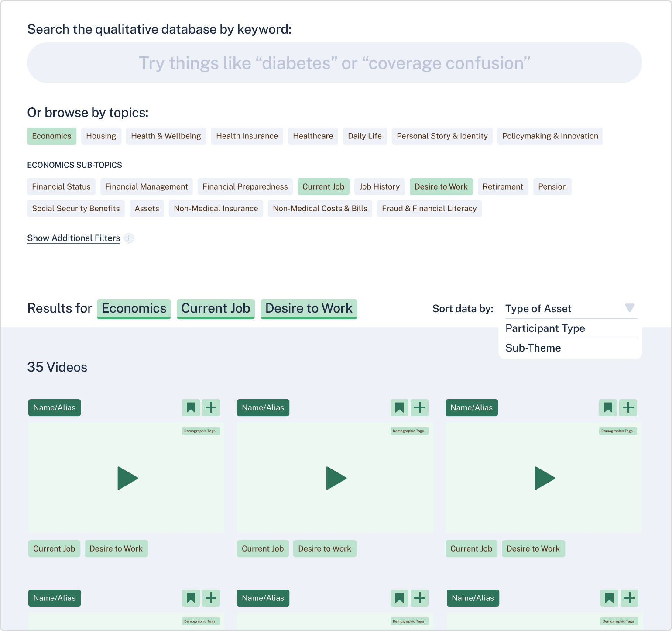The width and height of the screenshot is (672, 631).
Task: Switch to the Healthcare topic
Action: (313, 136)
